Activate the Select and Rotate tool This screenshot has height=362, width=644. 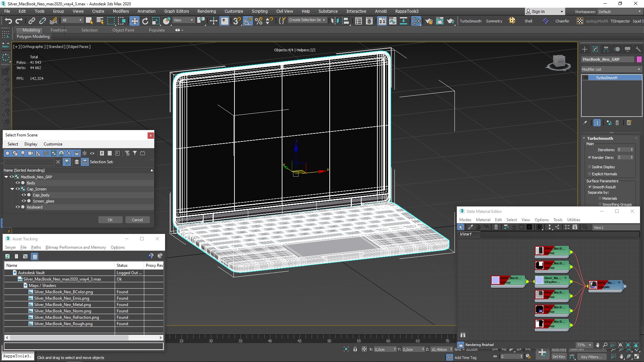pos(145,21)
